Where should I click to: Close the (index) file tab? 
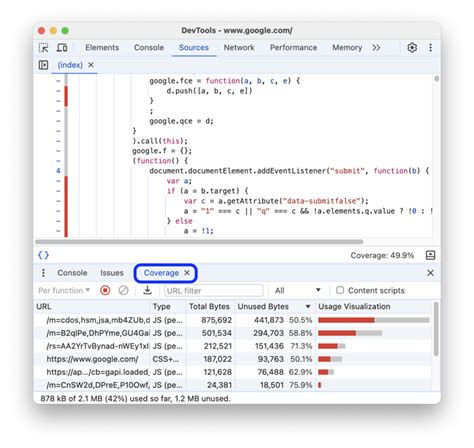(x=91, y=65)
